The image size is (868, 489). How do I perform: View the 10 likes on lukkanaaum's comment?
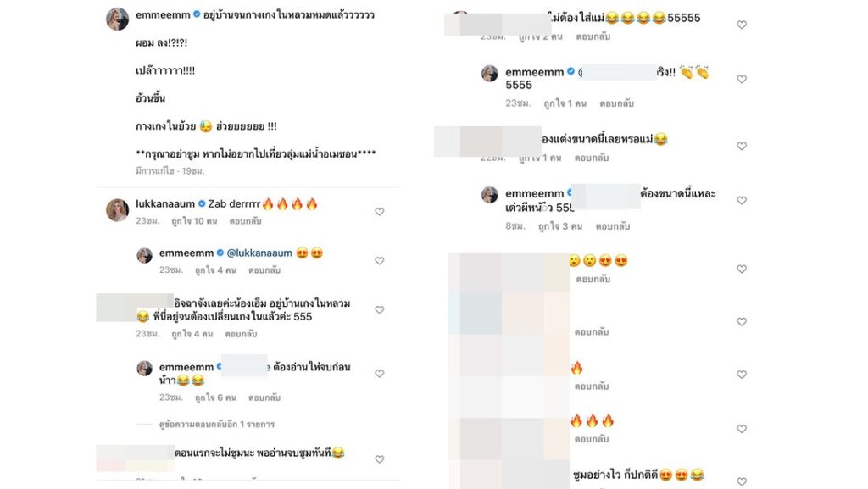click(194, 221)
